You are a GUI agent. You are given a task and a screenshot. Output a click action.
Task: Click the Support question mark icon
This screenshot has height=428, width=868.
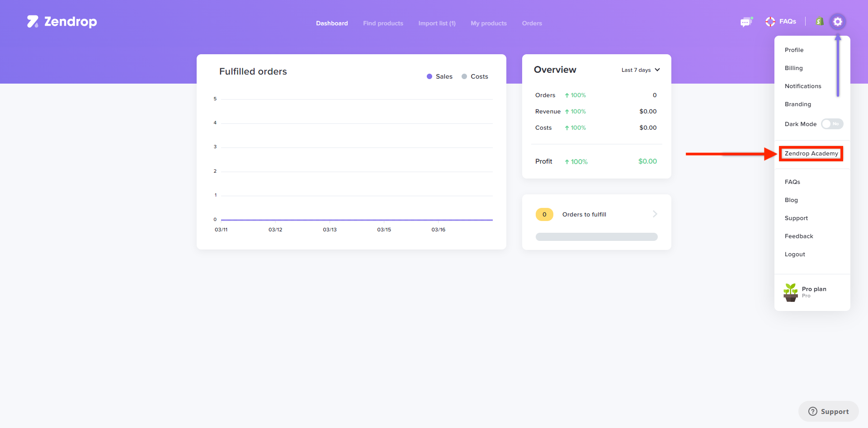[813, 411]
